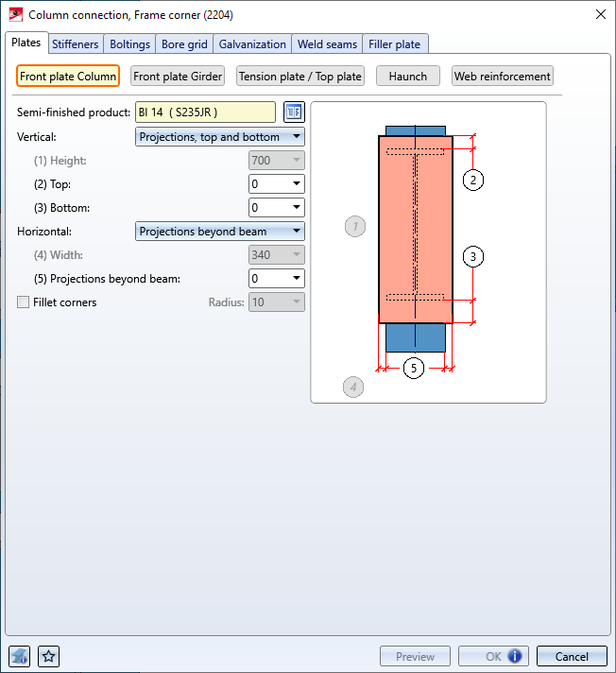Open Tension plate / Top plate settings
Screen dimensions: 616x673
point(300,76)
